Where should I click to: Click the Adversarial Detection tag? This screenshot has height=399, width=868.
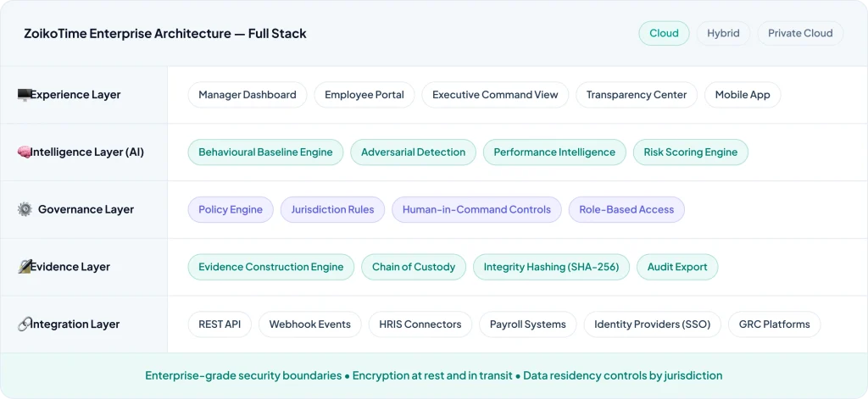pos(413,152)
